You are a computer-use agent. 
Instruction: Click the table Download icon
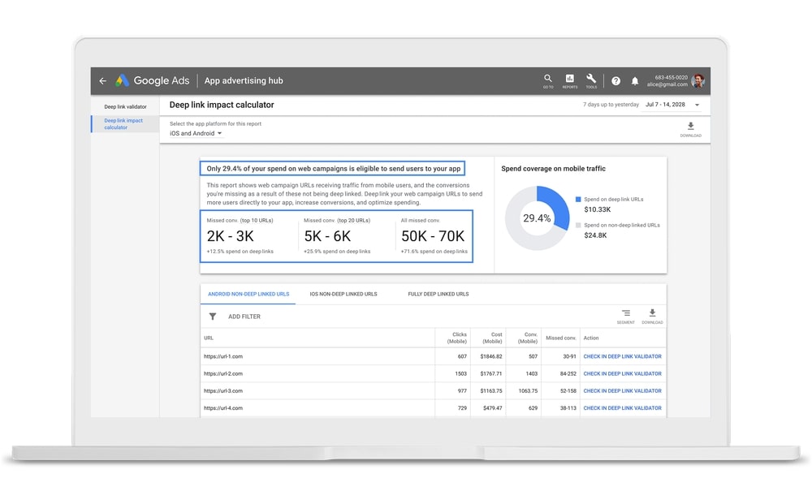click(x=652, y=314)
